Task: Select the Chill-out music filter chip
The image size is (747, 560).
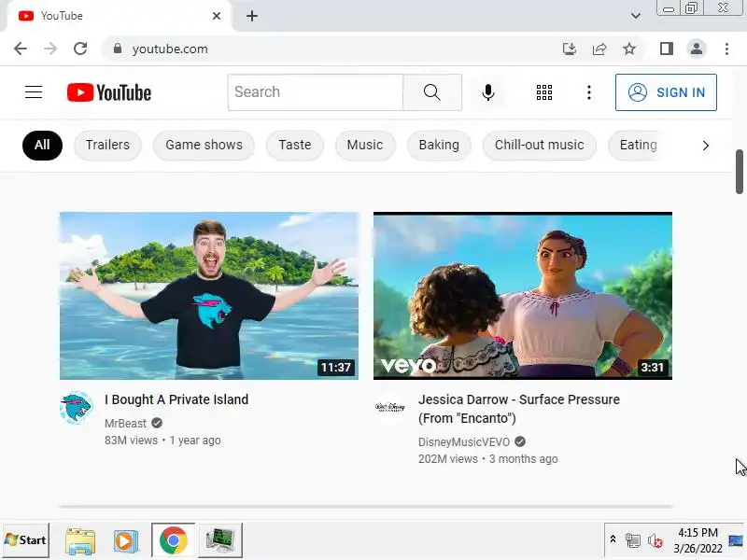Action: point(540,145)
